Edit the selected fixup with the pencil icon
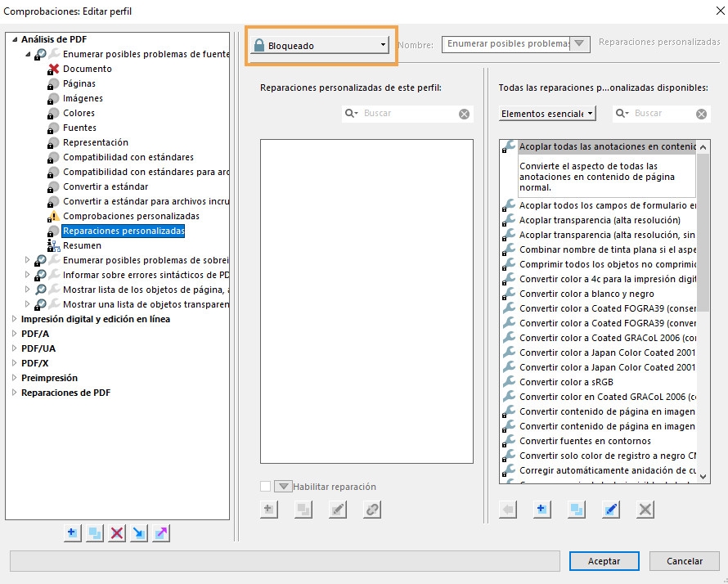The height and width of the screenshot is (584, 728). coord(339,509)
